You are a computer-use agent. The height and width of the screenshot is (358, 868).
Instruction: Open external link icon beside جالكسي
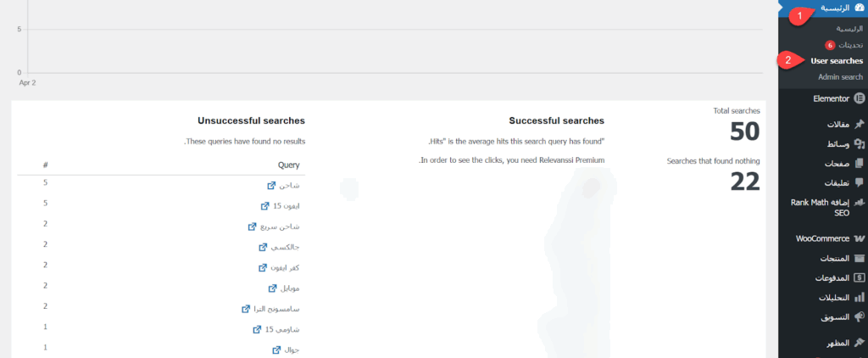(x=263, y=247)
